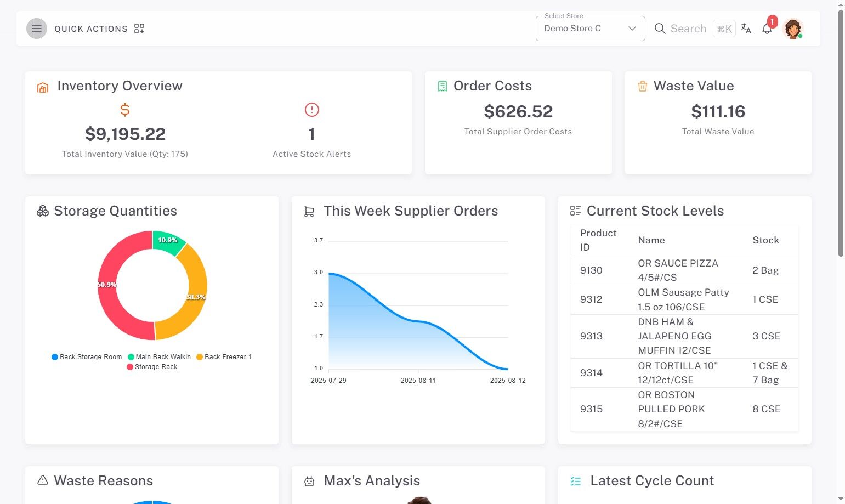Viewport: 845px width, 504px height.
Task: Click the scrollbar down arrow
Action: tap(841, 499)
